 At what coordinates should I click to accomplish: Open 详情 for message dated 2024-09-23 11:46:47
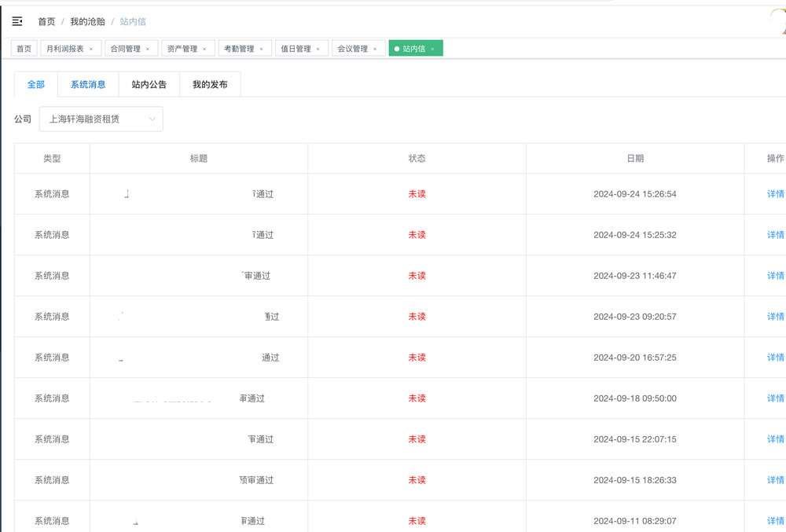click(x=775, y=276)
